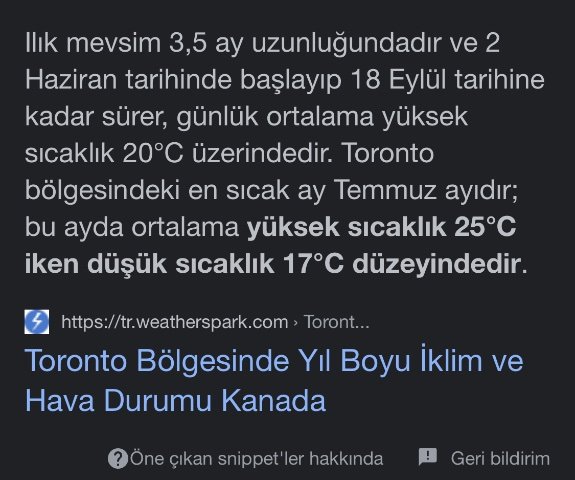Open the question mark help icon
Viewport: 575px width, 480px height.
(x=118, y=458)
